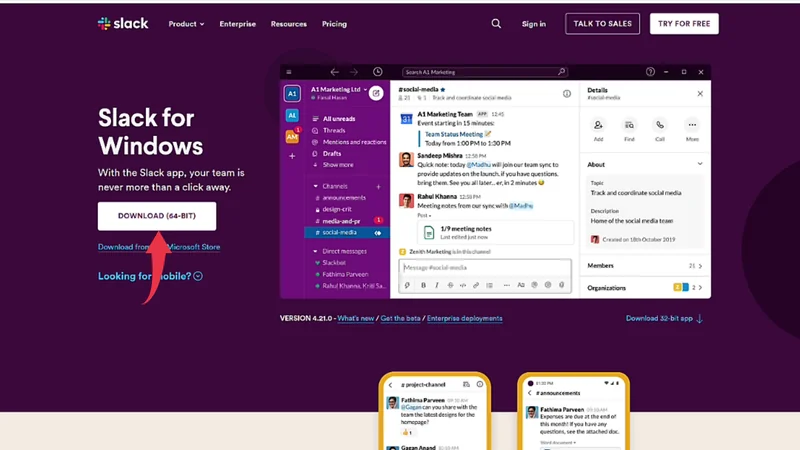Start a call with the Call icon

(660, 126)
